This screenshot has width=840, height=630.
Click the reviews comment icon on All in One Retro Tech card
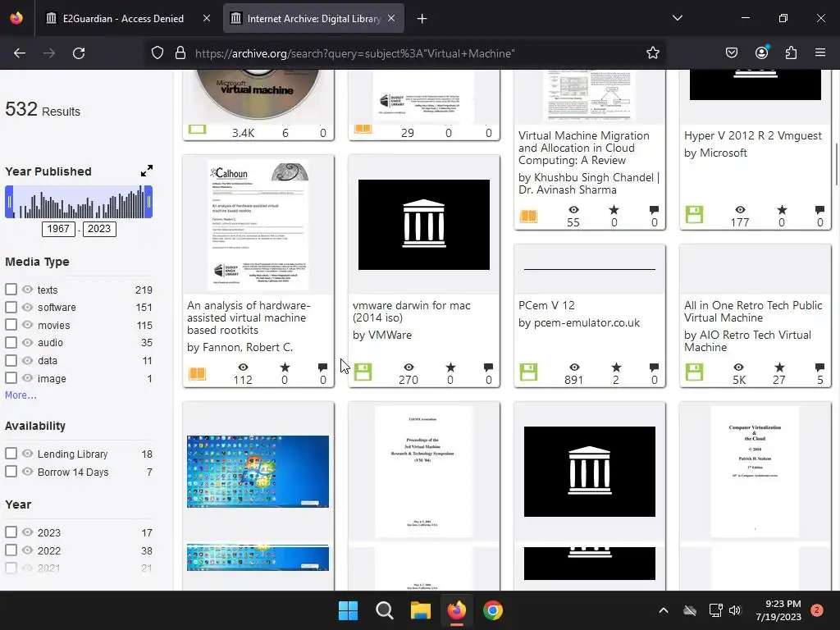[x=819, y=367]
